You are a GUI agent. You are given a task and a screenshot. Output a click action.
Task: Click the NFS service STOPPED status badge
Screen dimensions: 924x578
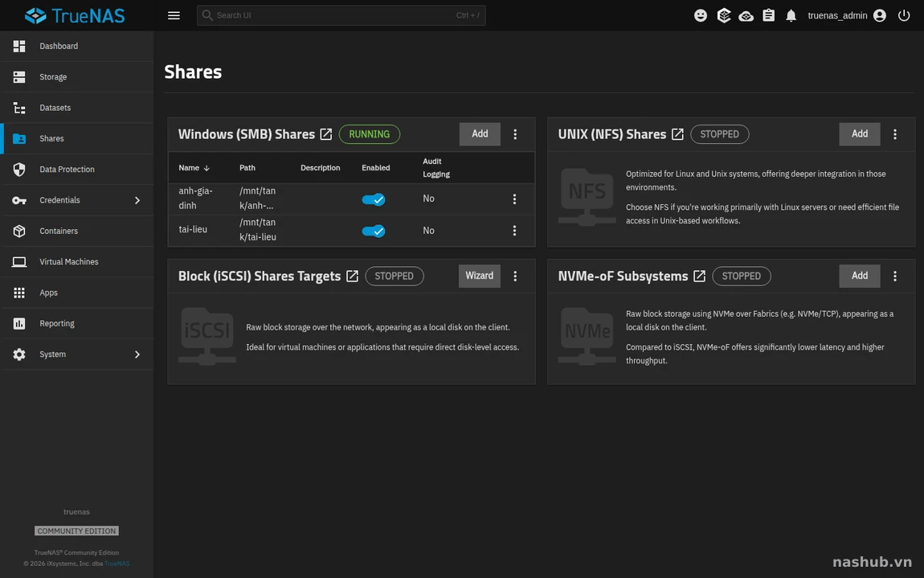720,134
